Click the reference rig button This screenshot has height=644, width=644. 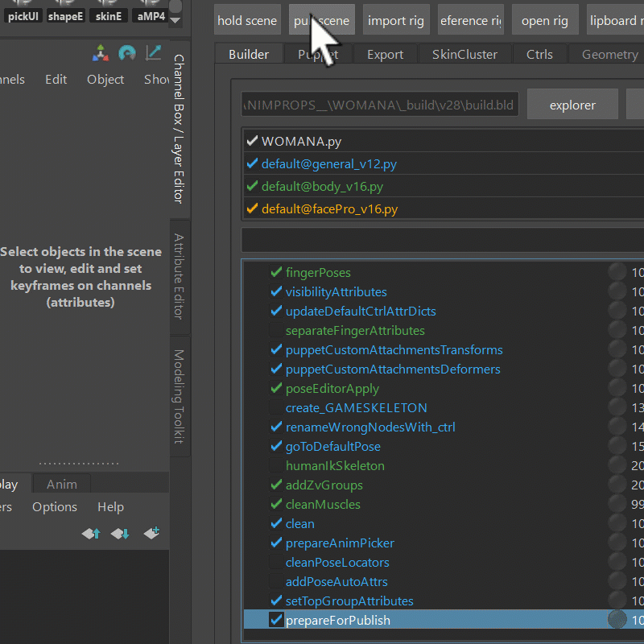(x=471, y=20)
